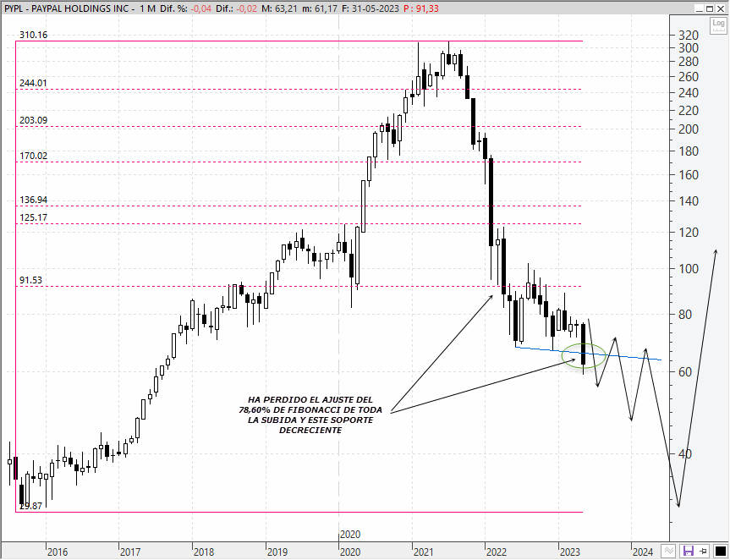
Task: Click the HA PERDIDO EL AJUSTE annotation text
Action: click(x=310, y=415)
